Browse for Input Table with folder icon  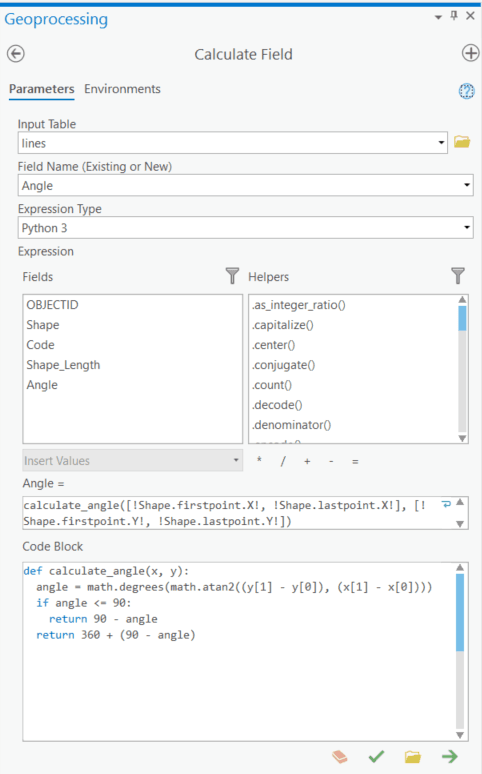pyautogui.click(x=462, y=142)
